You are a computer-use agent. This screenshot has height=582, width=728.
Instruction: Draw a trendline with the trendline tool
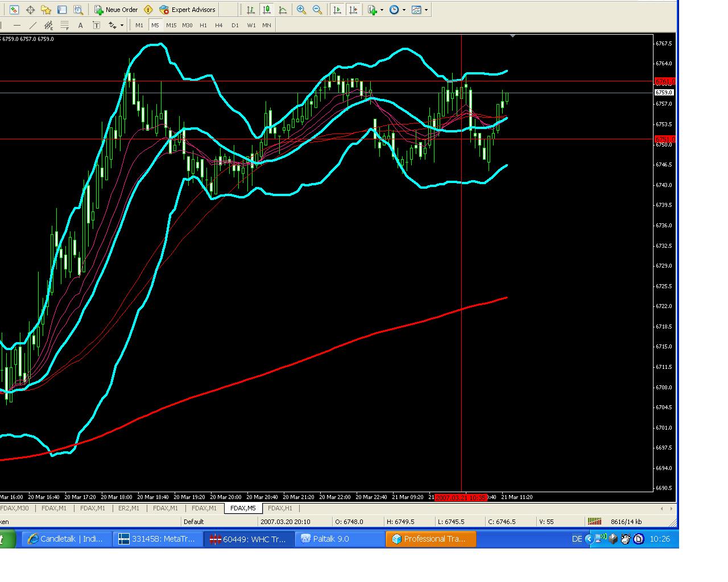(x=33, y=25)
